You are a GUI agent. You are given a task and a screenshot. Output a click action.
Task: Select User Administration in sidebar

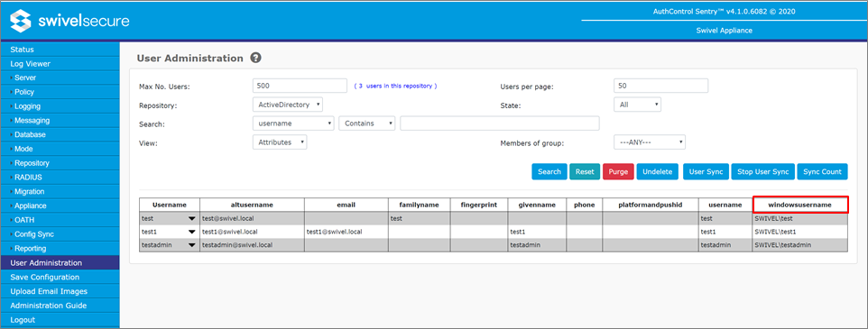[x=60, y=262]
